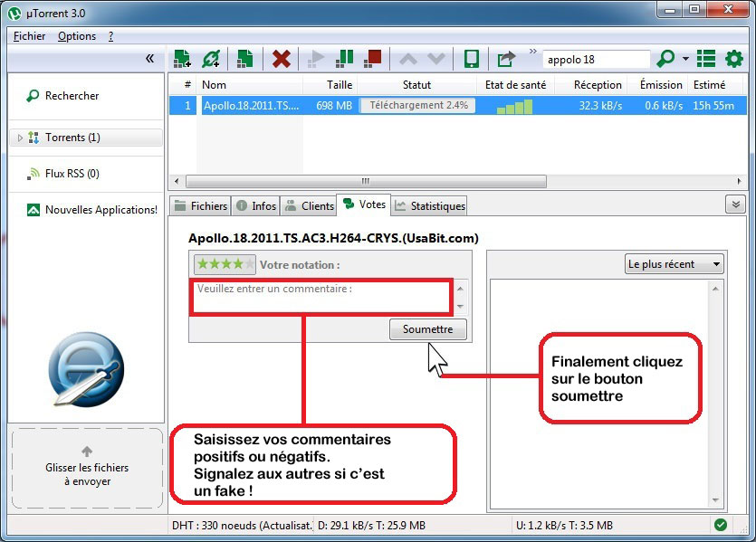This screenshot has height=542, width=756.
Task: Click the 698 MB size cell
Action: (334, 106)
